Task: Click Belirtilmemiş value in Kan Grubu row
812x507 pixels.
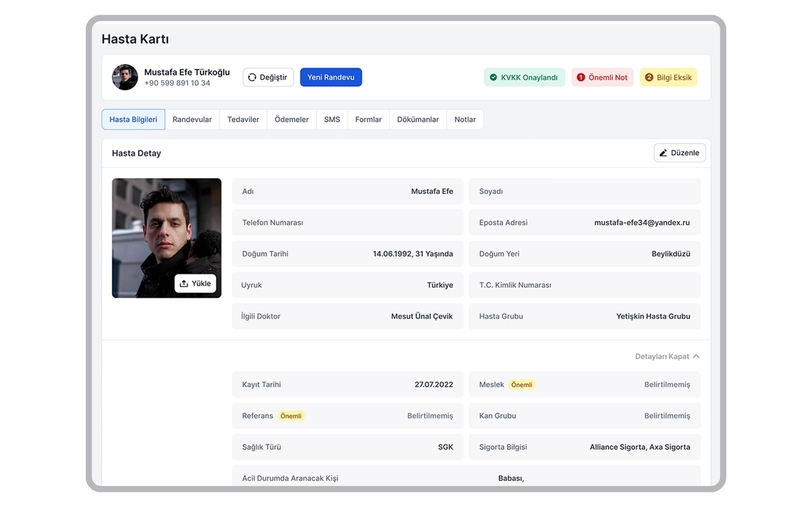Action: 667,415
